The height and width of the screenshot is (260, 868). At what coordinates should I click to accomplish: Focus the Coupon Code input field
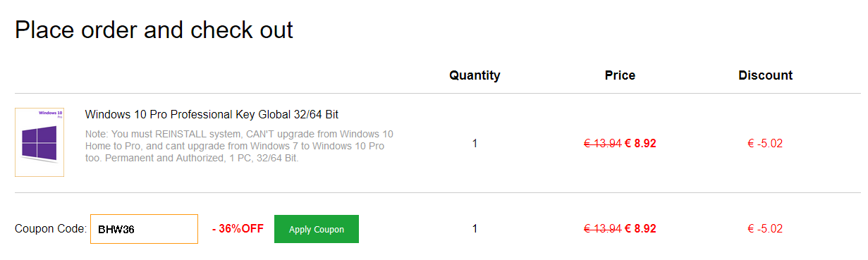[144, 229]
